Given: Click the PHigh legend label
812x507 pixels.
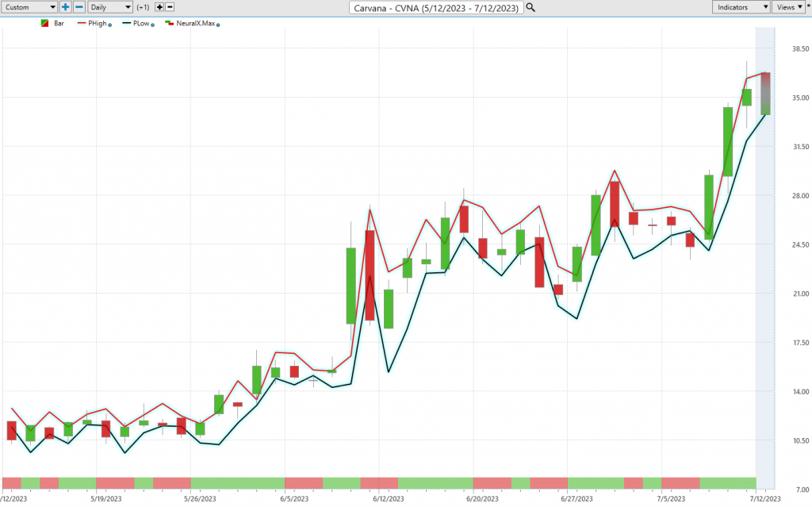Looking at the screenshot, I should 98,23.
